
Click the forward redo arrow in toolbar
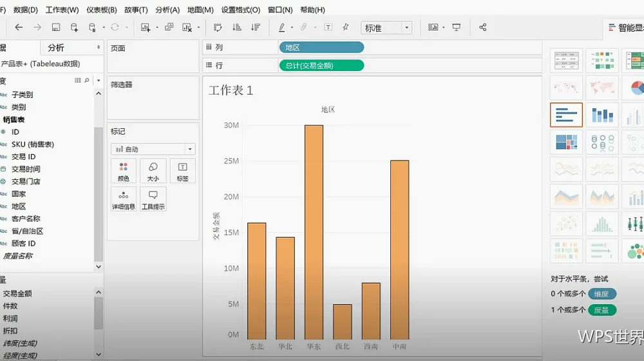[37, 27]
